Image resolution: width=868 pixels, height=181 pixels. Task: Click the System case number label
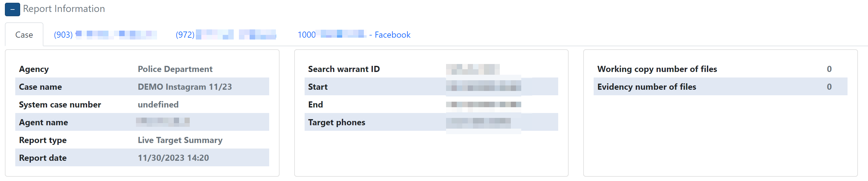60,105
